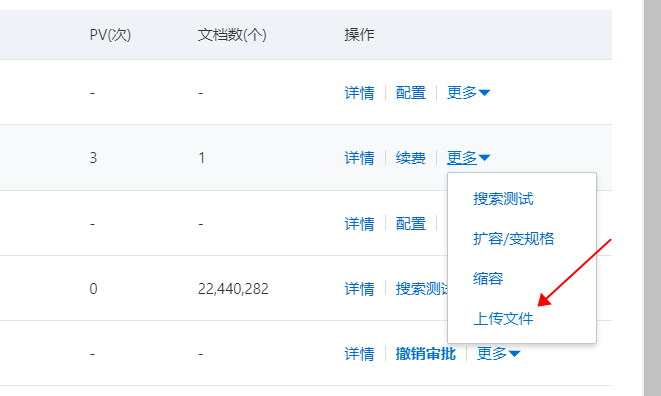Click the partially hidden 搜索测试 row link
661x396 pixels.
422,289
